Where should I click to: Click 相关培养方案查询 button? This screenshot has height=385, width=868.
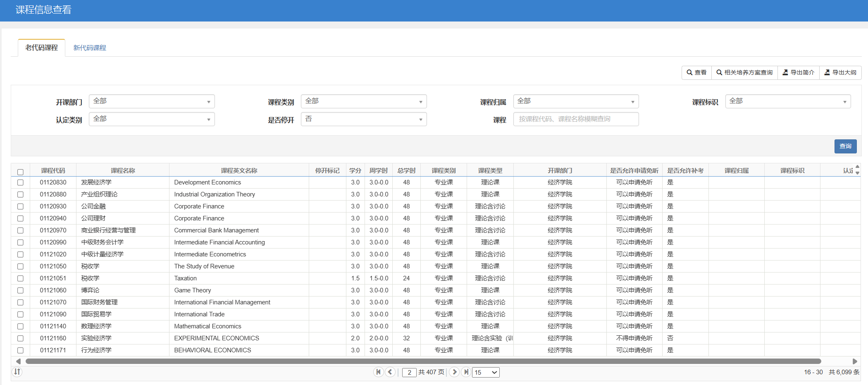(744, 72)
